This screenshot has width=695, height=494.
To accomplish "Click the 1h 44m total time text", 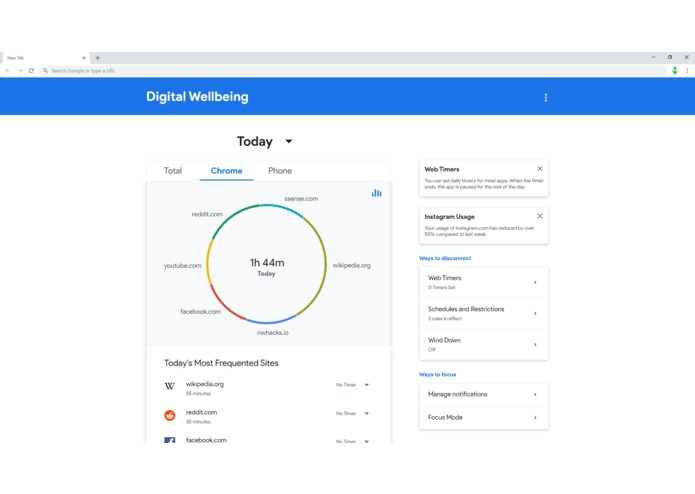I will click(267, 263).
